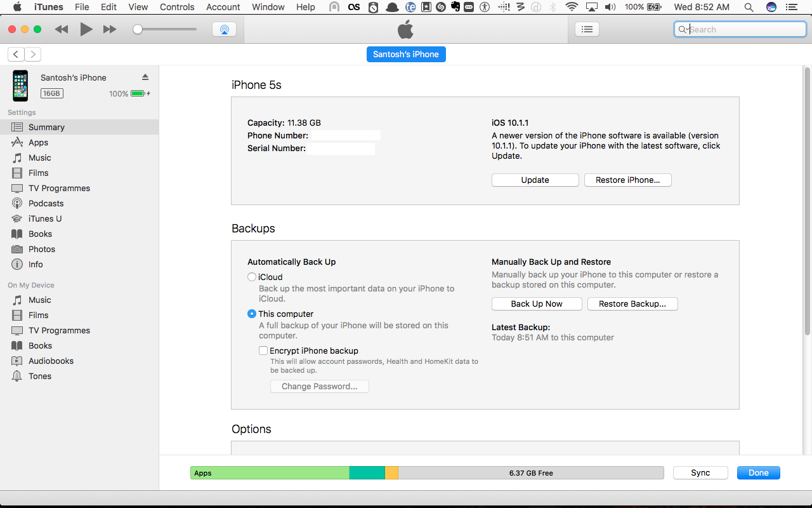
Task: Open the Summary settings section
Action: click(x=79, y=127)
